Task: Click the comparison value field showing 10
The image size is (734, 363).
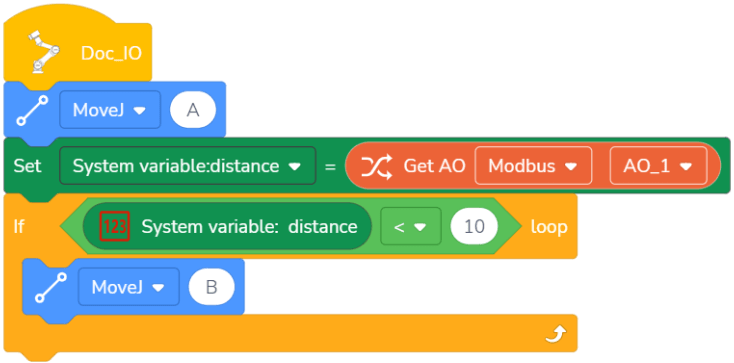Action: (x=474, y=227)
